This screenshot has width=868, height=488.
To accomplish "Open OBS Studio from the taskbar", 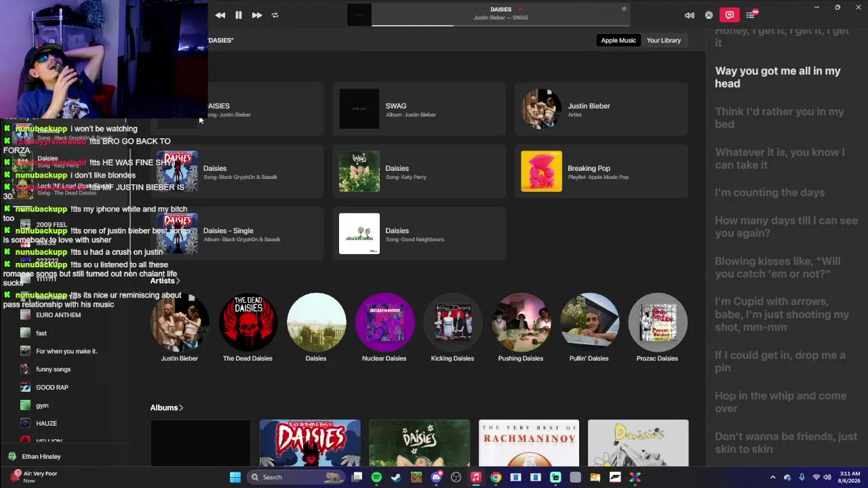I will pos(456,477).
